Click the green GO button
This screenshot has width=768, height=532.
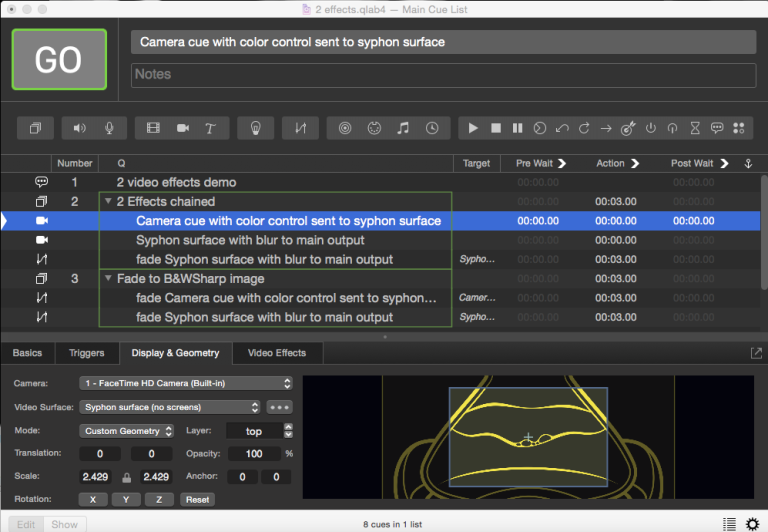(x=58, y=60)
